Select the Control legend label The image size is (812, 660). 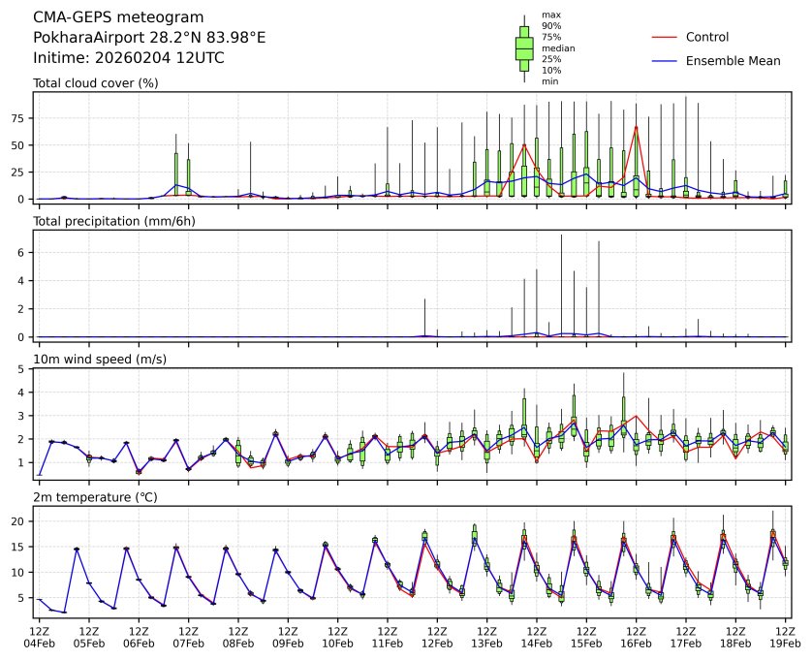[706, 38]
